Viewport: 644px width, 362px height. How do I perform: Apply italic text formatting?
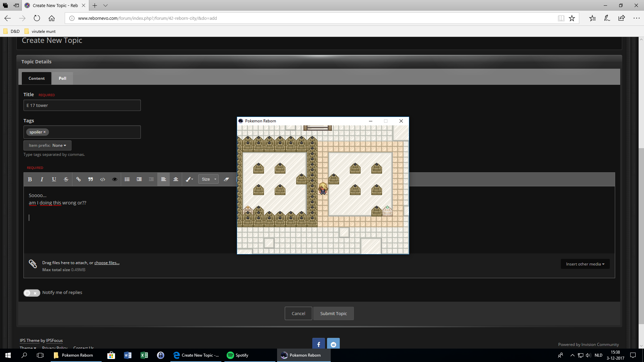(42, 179)
